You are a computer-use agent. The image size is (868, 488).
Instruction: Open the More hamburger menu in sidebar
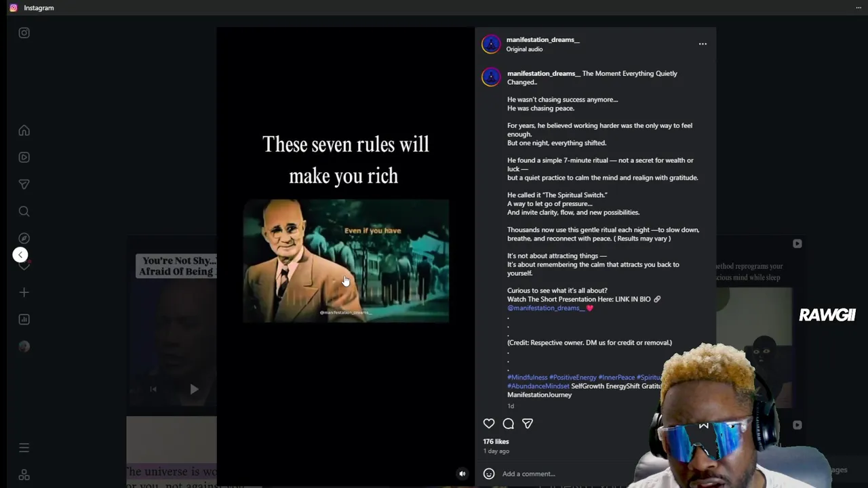coord(24,447)
